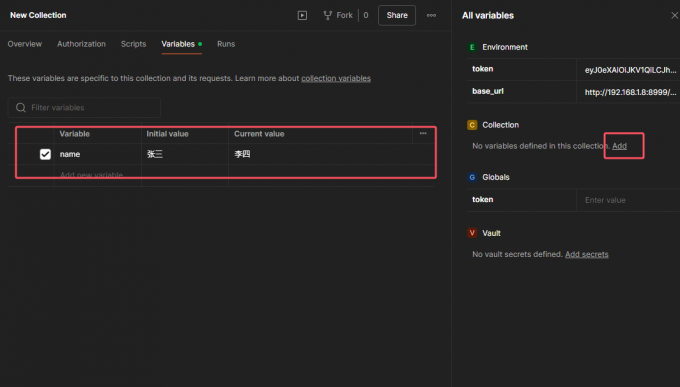This screenshot has height=387, width=680.
Task: Open variables table column options ellipsis
Action: point(423,134)
